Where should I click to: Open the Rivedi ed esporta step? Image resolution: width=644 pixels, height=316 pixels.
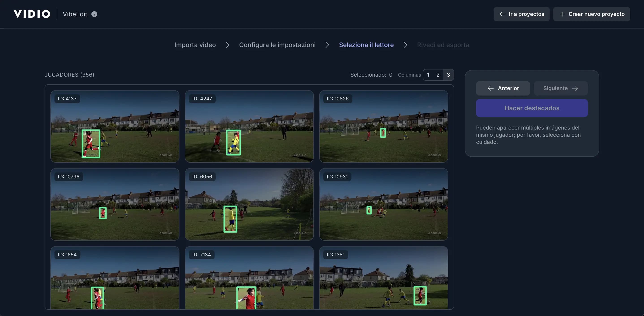pos(443,45)
